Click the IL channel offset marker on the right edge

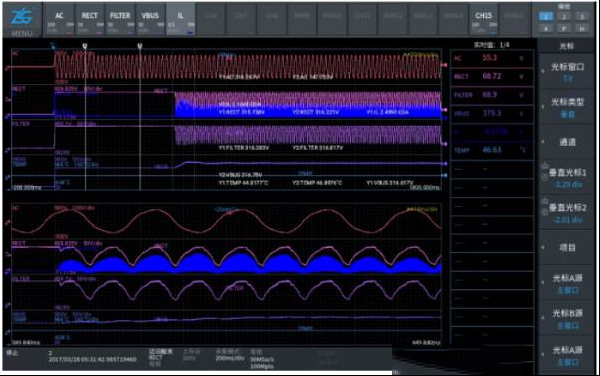point(444,118)
